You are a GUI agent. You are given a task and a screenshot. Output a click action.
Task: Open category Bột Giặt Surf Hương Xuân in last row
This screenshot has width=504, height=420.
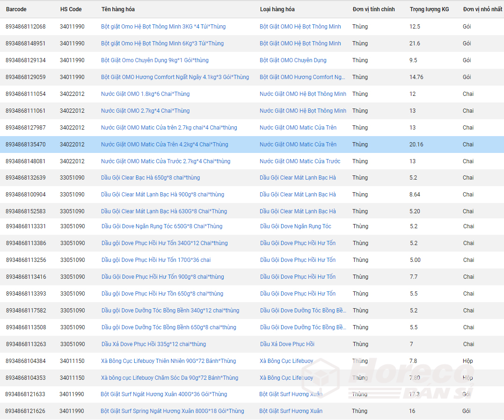pyautogui.click(x=291, y=411)
